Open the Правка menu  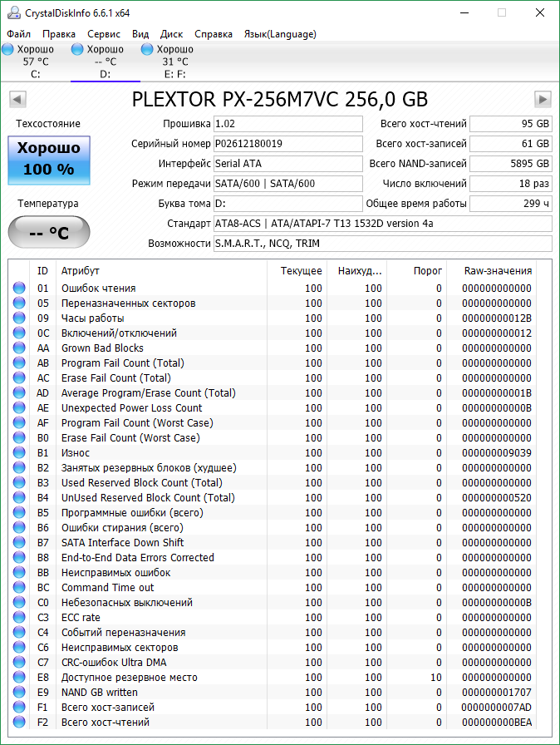tap(59, 34)
